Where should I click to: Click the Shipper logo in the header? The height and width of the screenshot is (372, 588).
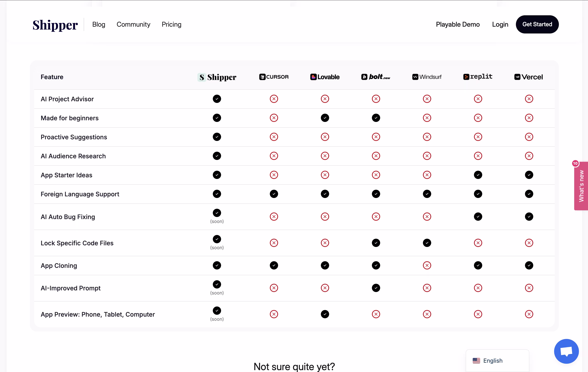pyautogui.click(x=55, y=25)
